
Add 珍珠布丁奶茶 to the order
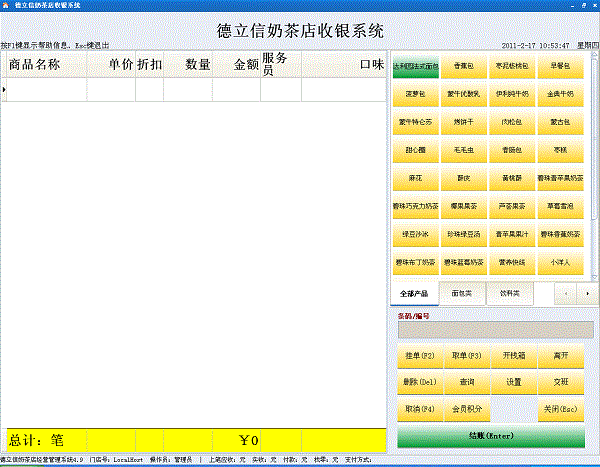[x=416, y=263]
